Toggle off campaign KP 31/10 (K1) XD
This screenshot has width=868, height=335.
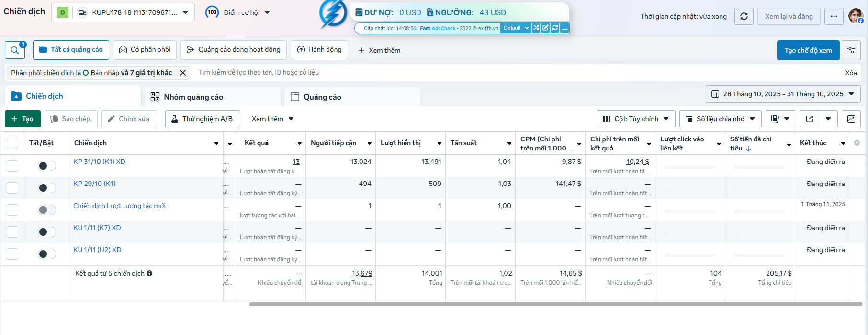point(47,166)
